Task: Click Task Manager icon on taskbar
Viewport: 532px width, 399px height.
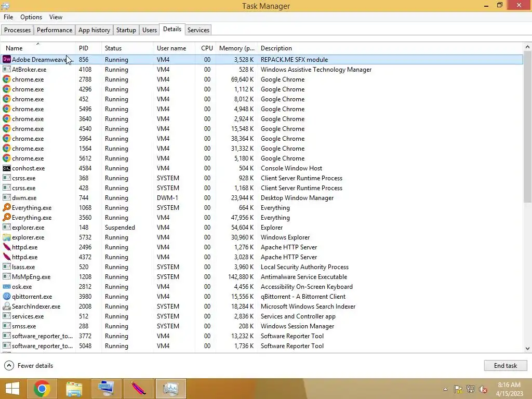Action: pyautogui.click(x=170, y=389)
